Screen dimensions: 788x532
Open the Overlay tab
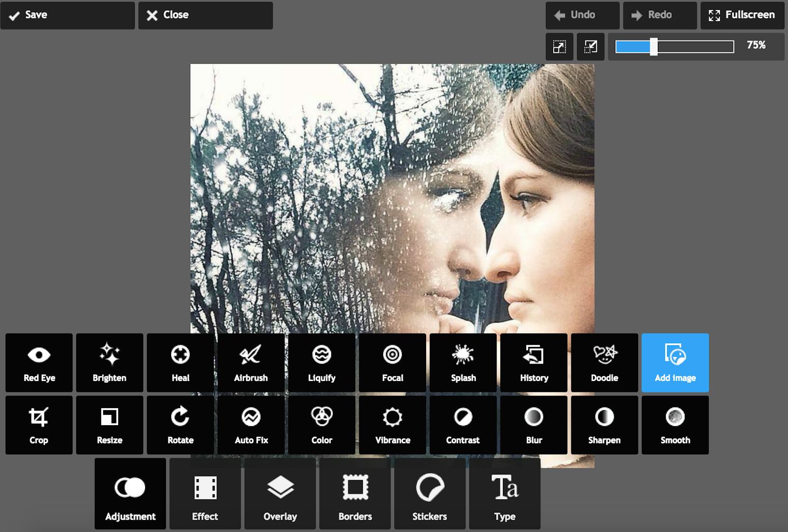point(280,494)
